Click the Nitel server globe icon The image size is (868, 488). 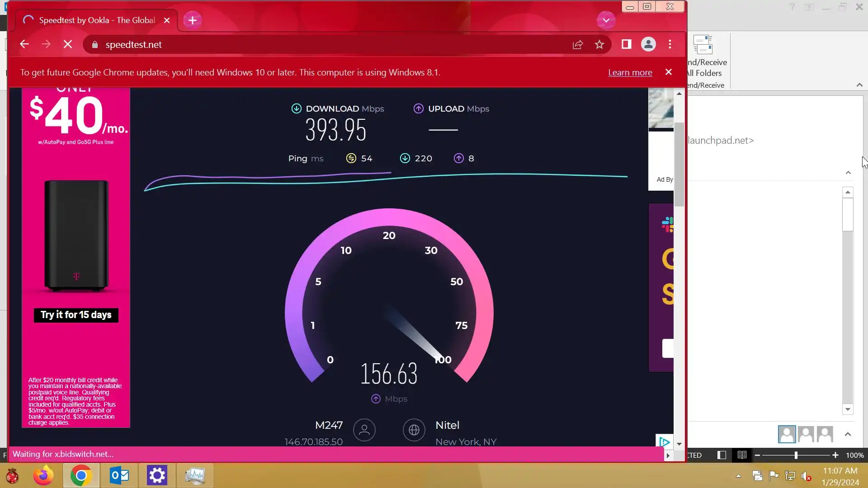(414, 430)
